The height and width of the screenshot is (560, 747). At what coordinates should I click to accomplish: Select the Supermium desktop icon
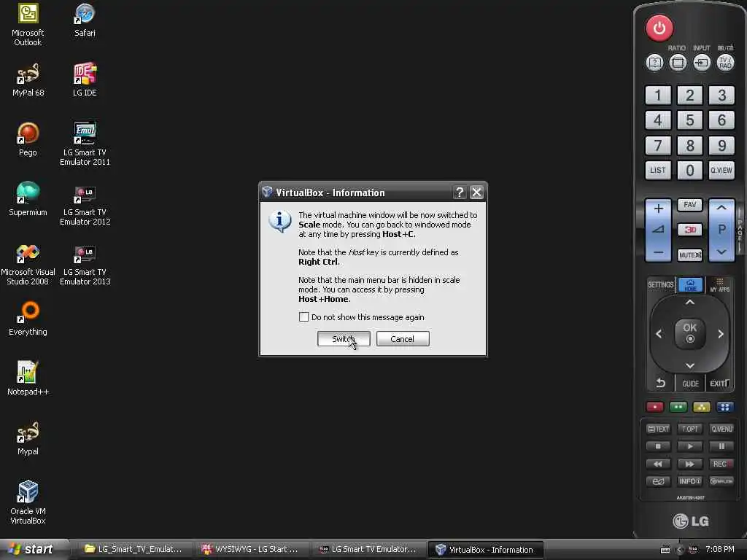(x=28, y=198)
